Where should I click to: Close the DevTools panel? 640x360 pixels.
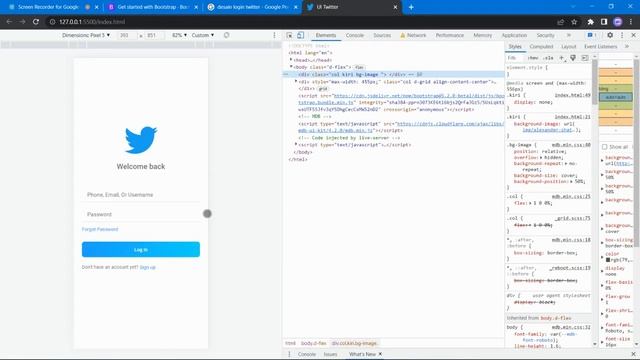pyautogui.click(x=633, y=36)
